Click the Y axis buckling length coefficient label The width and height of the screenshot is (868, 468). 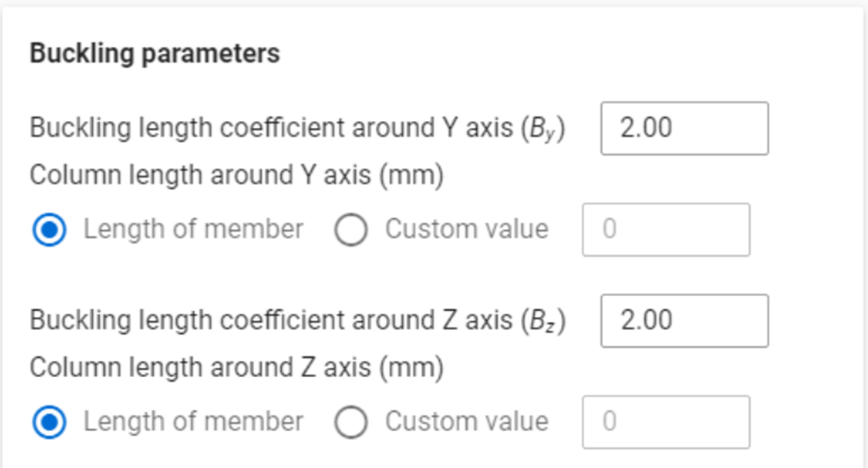[x=298, y=129]
